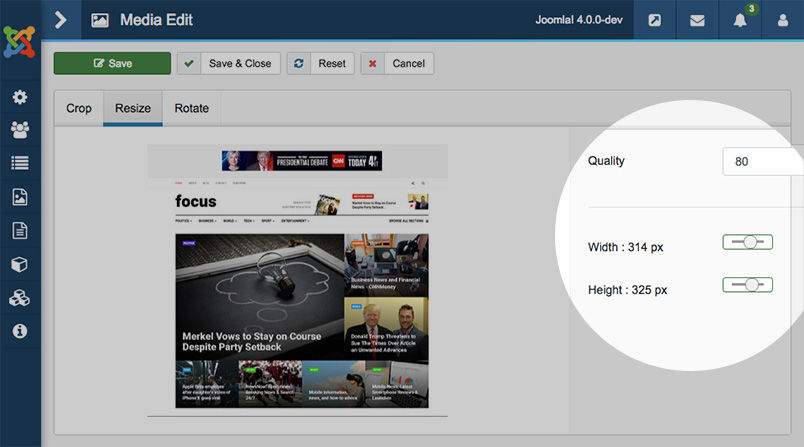
Task: Open the Components cube icon in sidebar
Action: [20, 264]
